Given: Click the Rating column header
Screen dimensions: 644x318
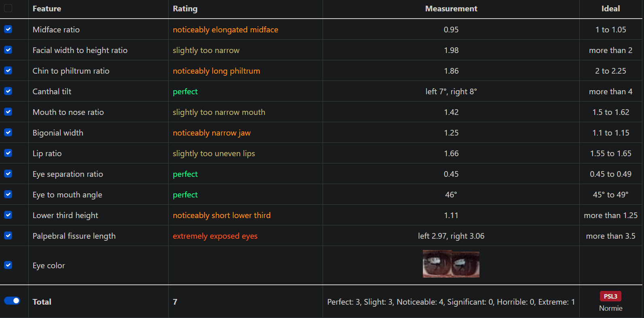Looking at the screenshot, I should [x=185, y=8].
